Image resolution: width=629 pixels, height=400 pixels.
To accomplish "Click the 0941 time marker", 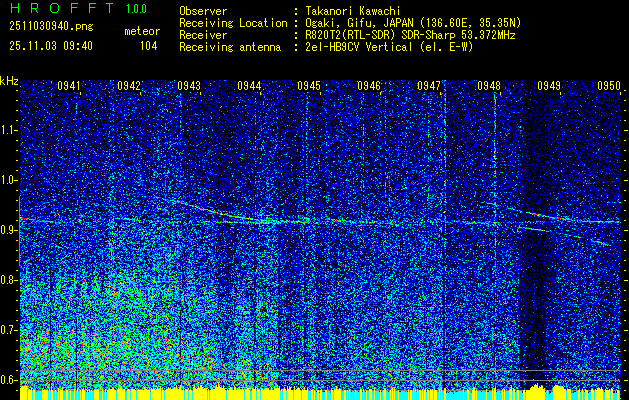I will [69, 85].
